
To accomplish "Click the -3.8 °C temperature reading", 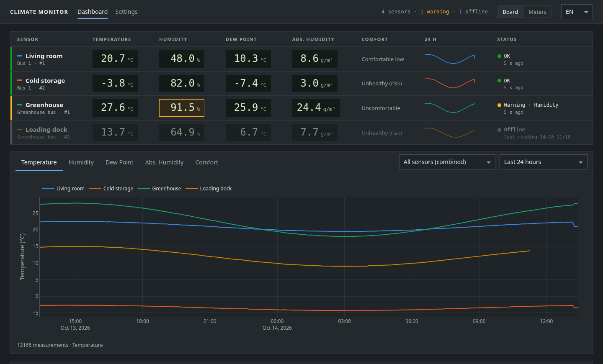I will (x=115, y=83).
